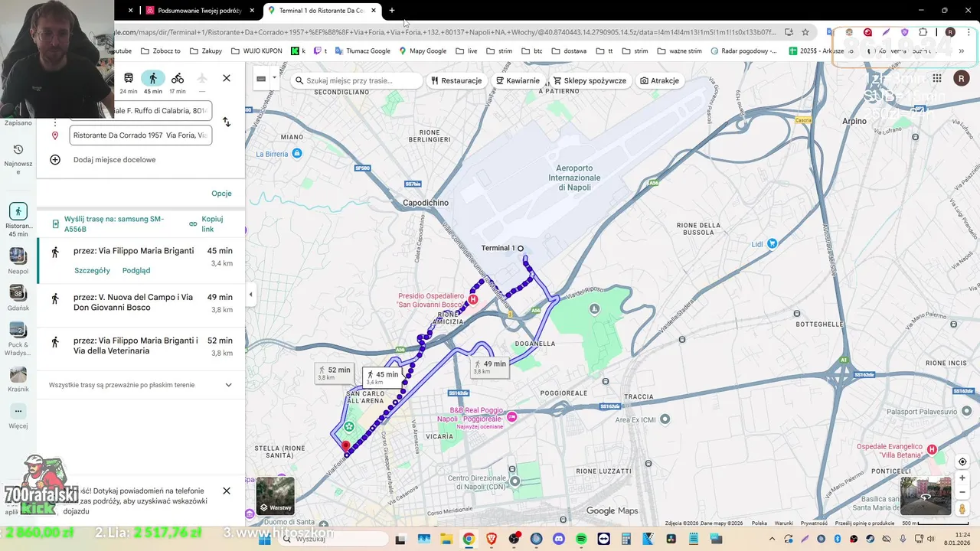980x551 pixels.
Task: Open the dostawa bookmark folder
Action: (x=568, y=51)
